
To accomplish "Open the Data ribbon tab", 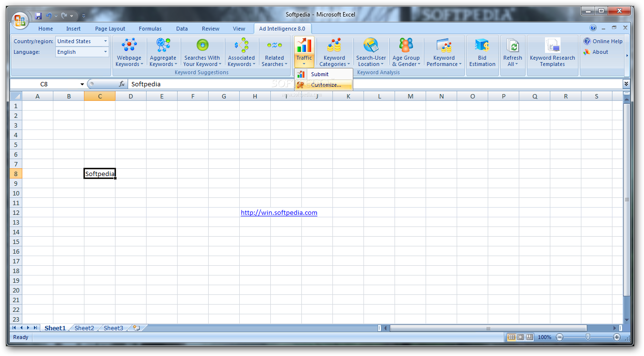I will coord(182,29).
